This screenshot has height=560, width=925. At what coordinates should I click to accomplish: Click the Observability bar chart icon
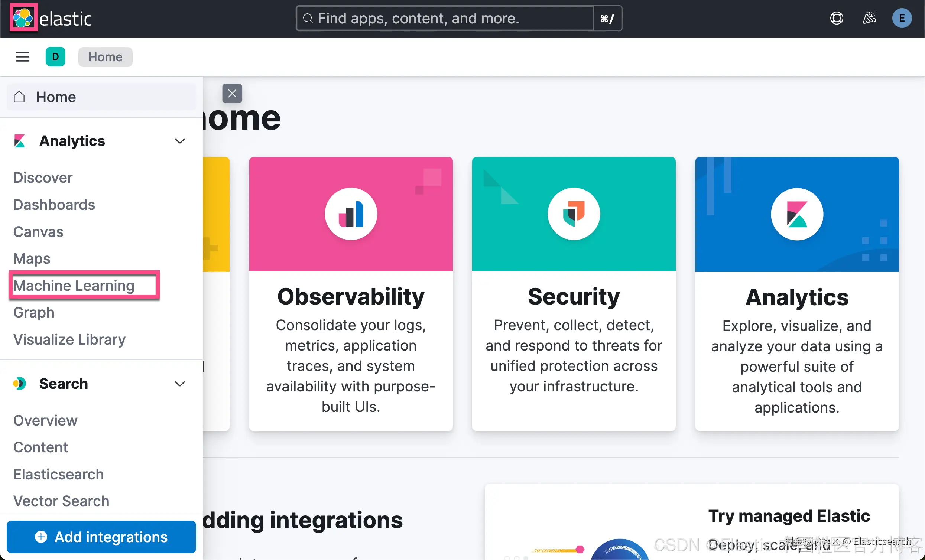pos(351,214)
